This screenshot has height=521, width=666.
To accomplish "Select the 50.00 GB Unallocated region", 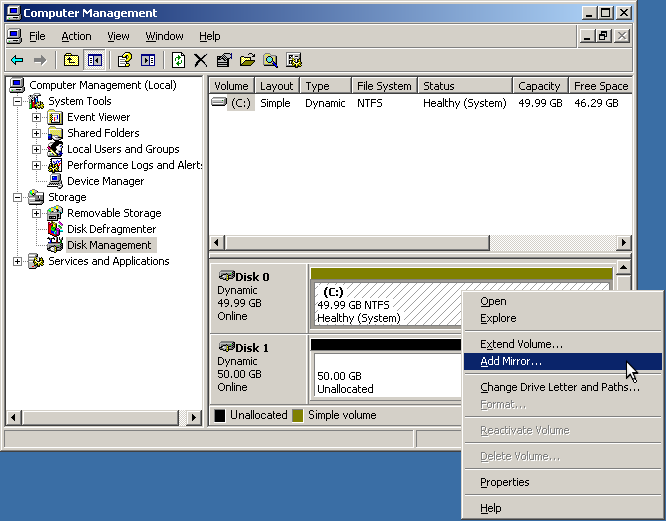I will tap(386, 376).
